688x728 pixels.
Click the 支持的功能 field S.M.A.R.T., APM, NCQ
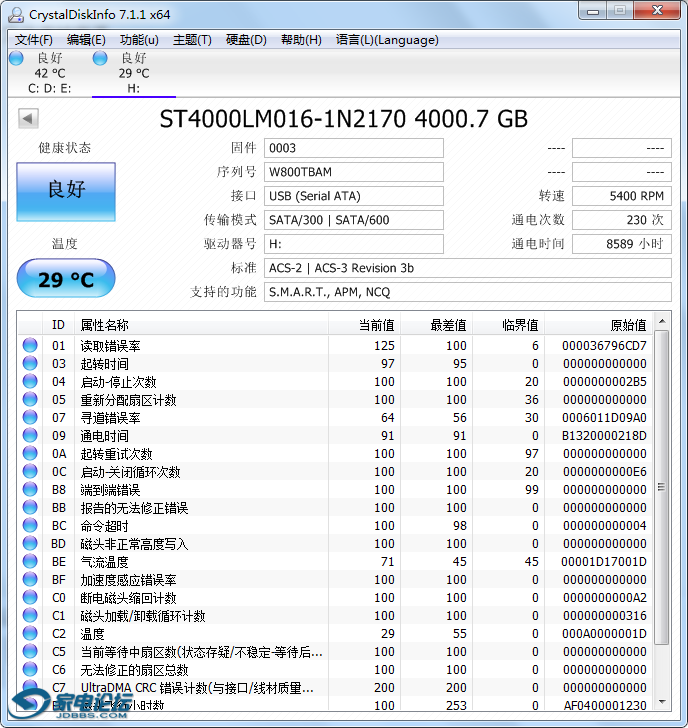click(468, 292)
